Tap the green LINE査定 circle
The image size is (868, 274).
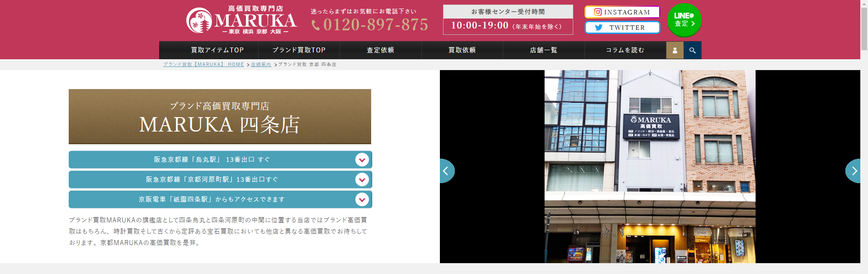[684, 20]
